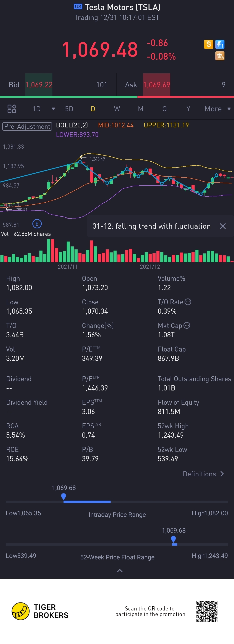This screenshot has height=644, width=234.
Task: Scan the promotion QR code
Action: click(x=207, y=611)
